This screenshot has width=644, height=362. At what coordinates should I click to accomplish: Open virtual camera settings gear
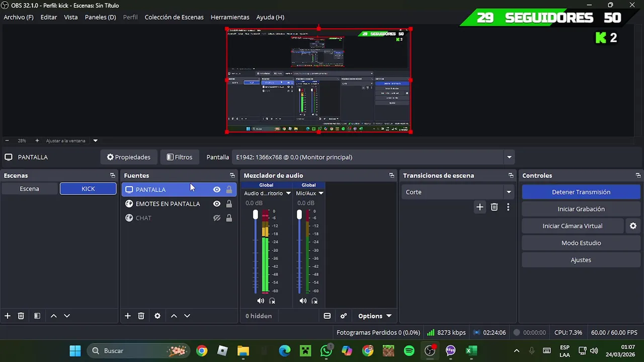pyautogui.click(x=633, y=226)
